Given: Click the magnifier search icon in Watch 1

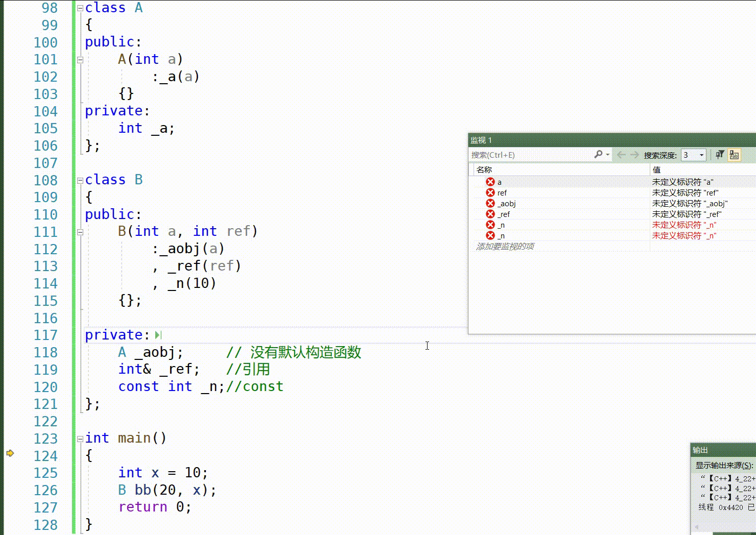Looking at the screenshot, I should pyautogui.click(x=598, y=154).
